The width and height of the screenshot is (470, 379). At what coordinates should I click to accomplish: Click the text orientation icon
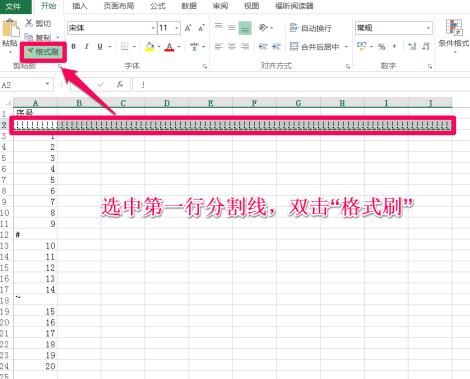click(x=263, y=28)
